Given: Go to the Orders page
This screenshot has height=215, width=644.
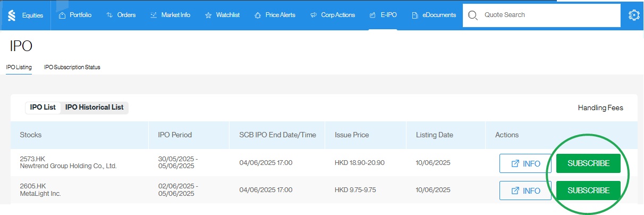Looking at the screenshot, I should click(x=121, y=15).
